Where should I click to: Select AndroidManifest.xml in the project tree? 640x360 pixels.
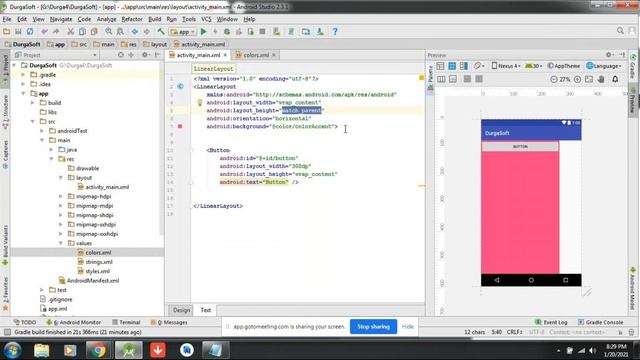(x=93, y=281)
